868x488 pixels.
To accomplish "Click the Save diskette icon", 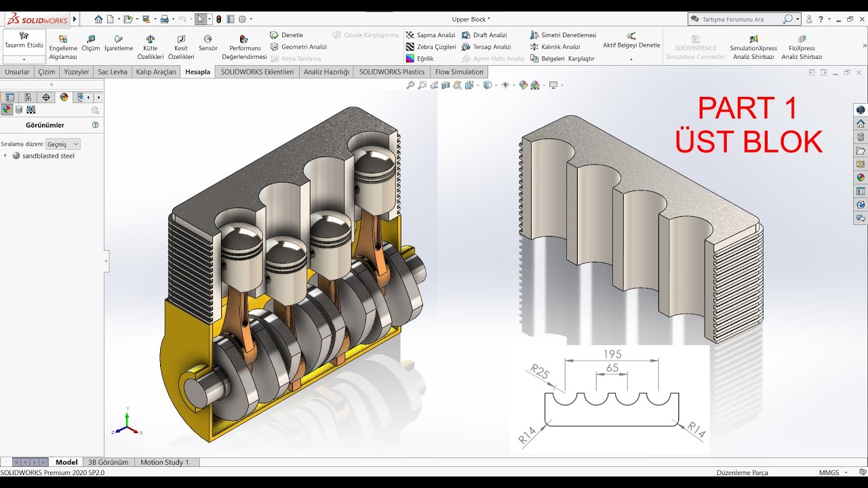I will tap(146, 19).
